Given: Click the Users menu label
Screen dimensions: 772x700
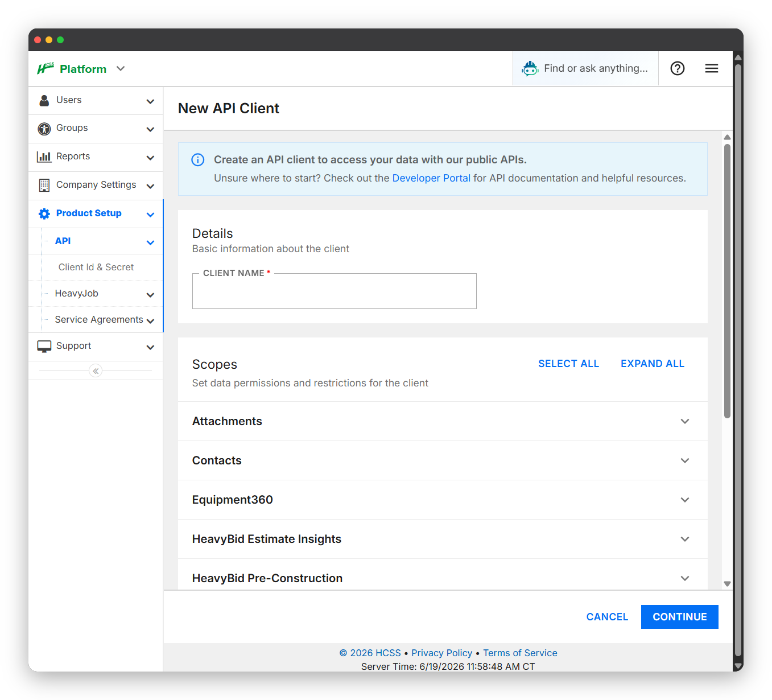Looking at the screenshot, I should [69, 100].
